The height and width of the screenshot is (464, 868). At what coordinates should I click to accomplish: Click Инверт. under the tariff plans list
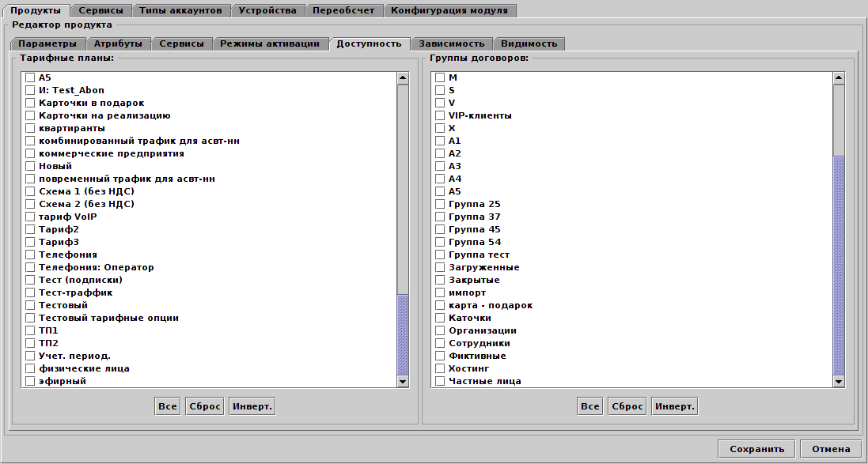(252, 406)
